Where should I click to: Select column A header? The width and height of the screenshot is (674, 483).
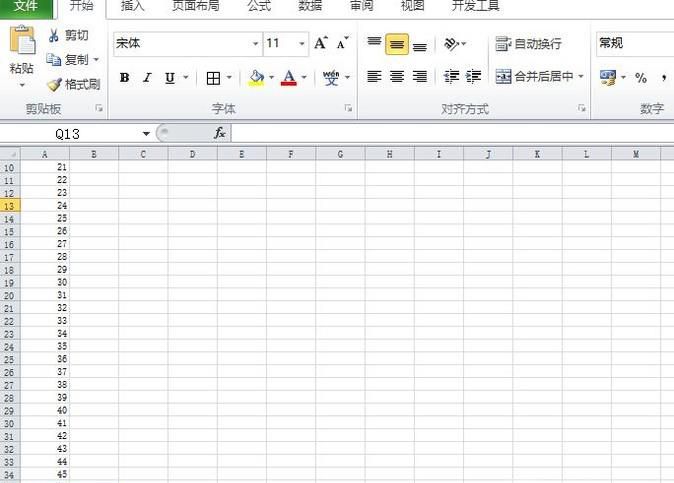click(45, 154)
